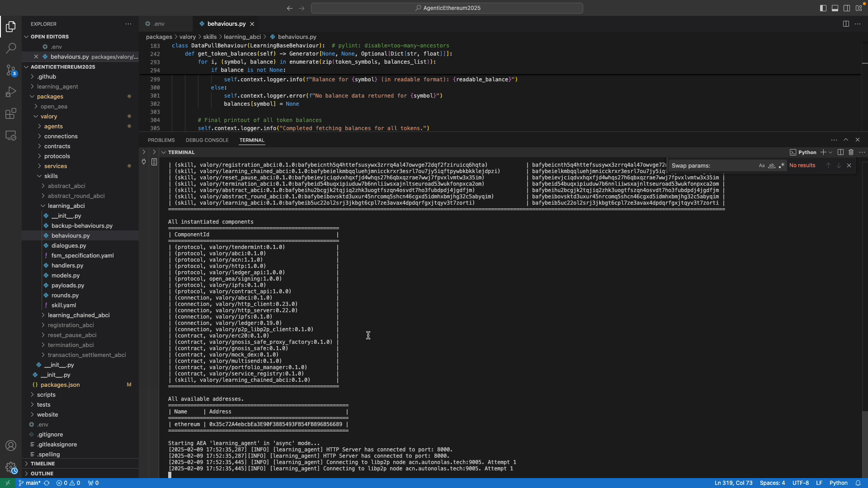
Task: Toggle Secondary Side Bar visibility
Action: coord(847,8)
